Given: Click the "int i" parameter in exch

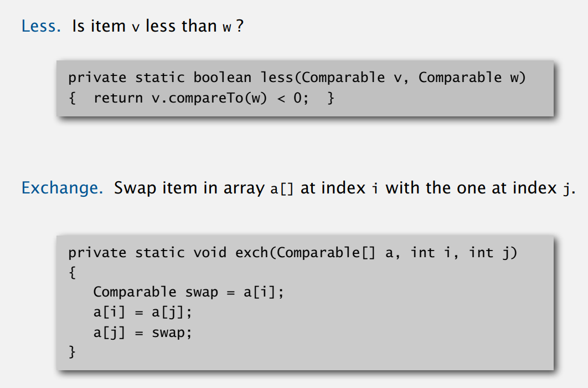Looking at the screenshot, I should [x=434, y=253].
